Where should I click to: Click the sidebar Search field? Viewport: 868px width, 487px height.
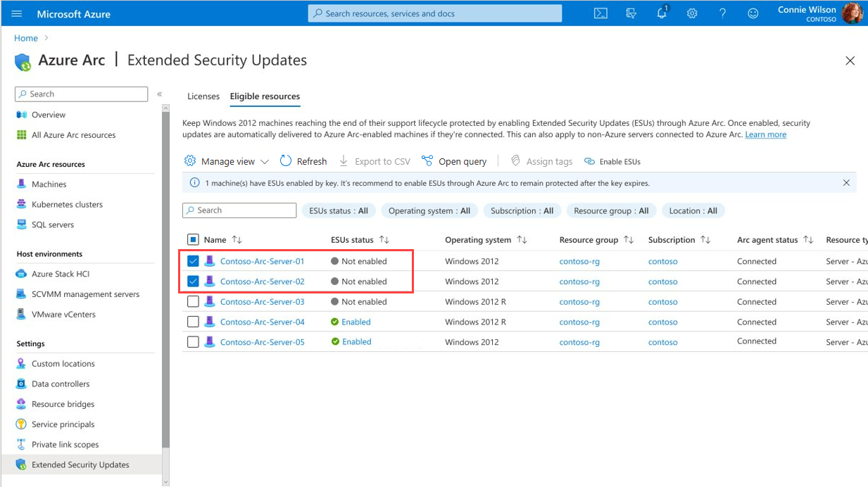click(81, 94)
